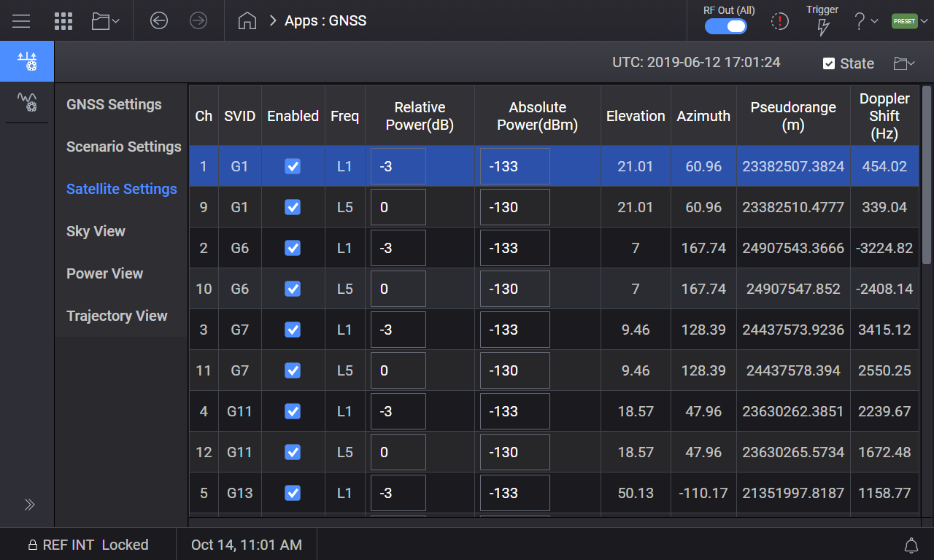The image size is (934, 560).
Task: Open the apps grid launcher
Action: 63,21
